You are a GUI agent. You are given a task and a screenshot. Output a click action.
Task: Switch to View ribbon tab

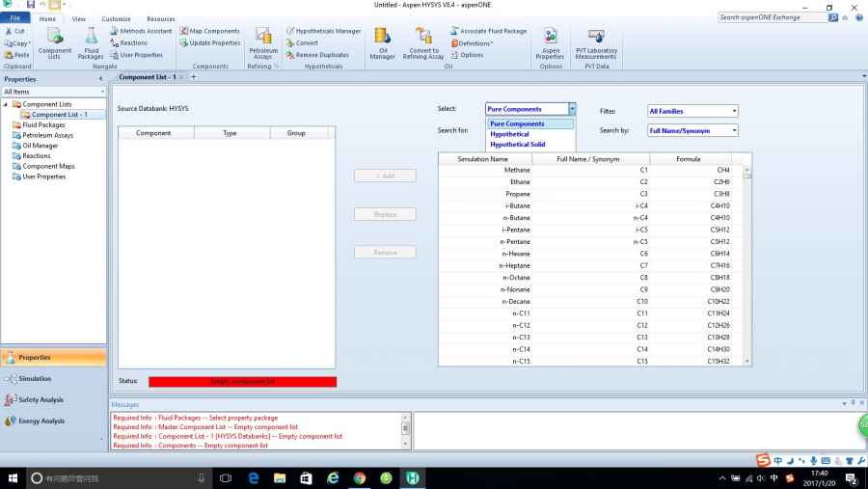79,19
